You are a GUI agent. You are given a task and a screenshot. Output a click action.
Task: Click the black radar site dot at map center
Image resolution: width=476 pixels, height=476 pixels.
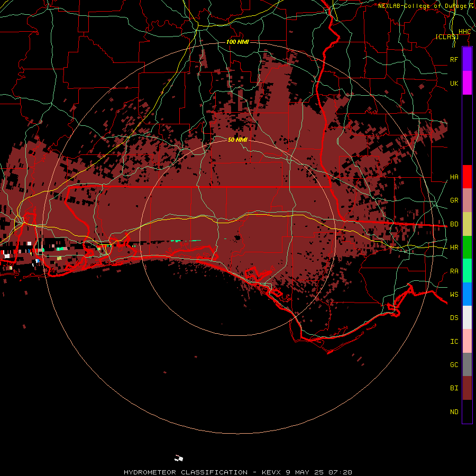tap(237, 237)
